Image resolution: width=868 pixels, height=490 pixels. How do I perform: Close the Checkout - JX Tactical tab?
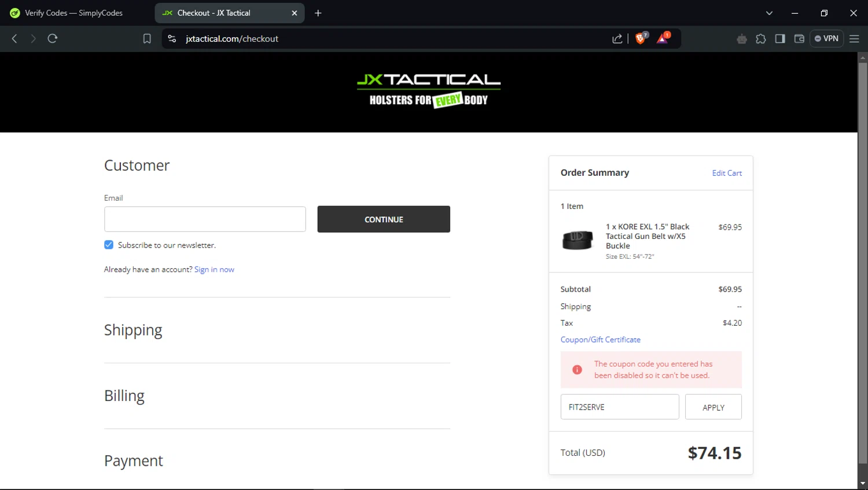point(294,13)
